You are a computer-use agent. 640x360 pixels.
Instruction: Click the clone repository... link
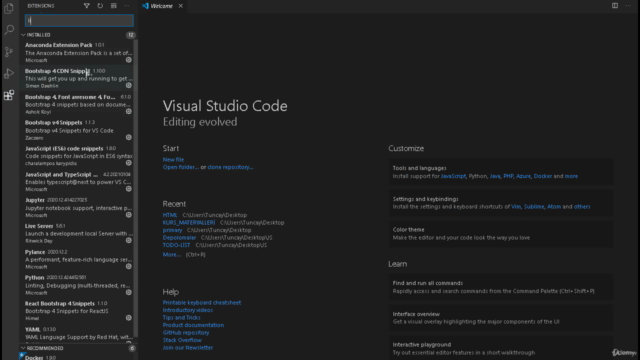[230, 167]
